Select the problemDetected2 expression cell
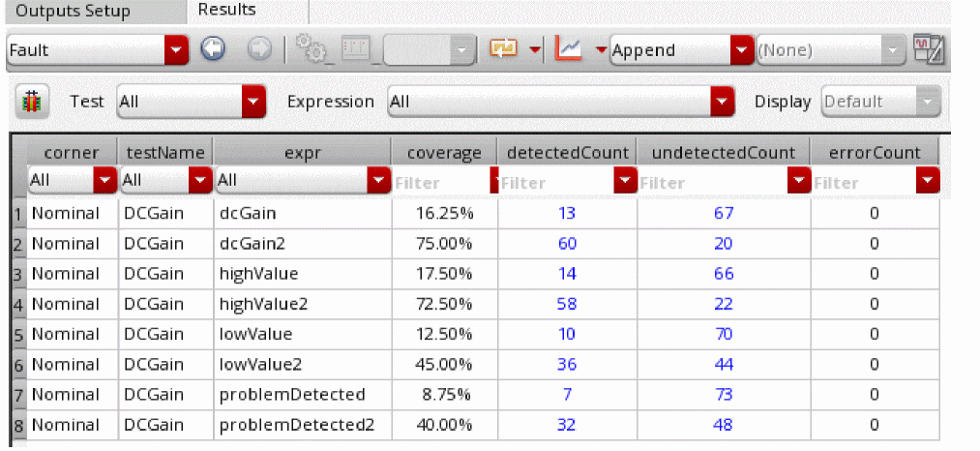This screenshot has height=451, width=980. [303, 424]
